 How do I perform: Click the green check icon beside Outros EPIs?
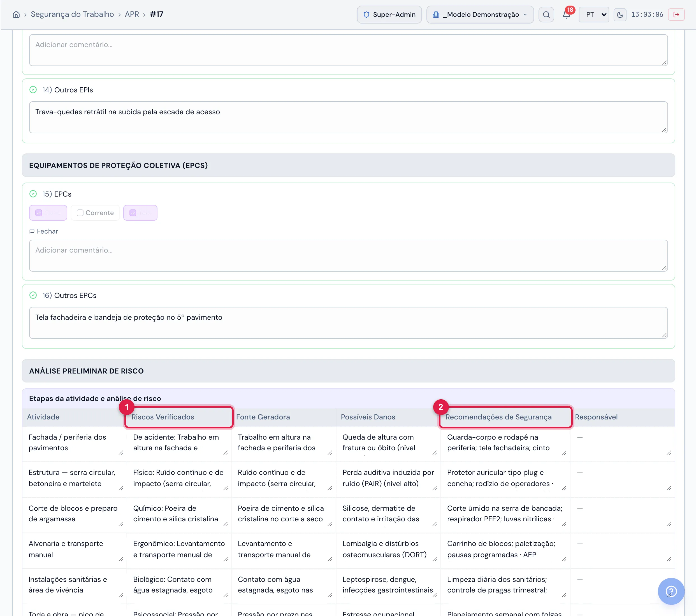33,90
